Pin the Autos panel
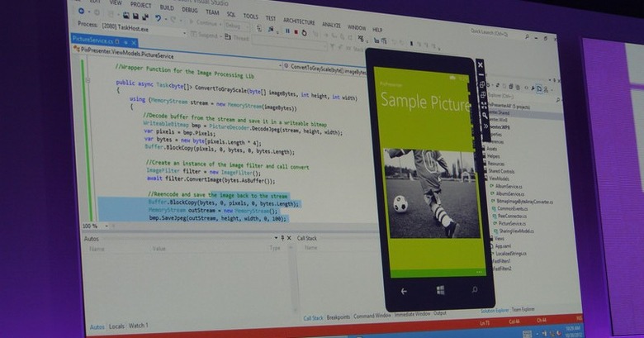Image resolution: width=644 pixels, height=338 pixels. (x=282, y=238)
